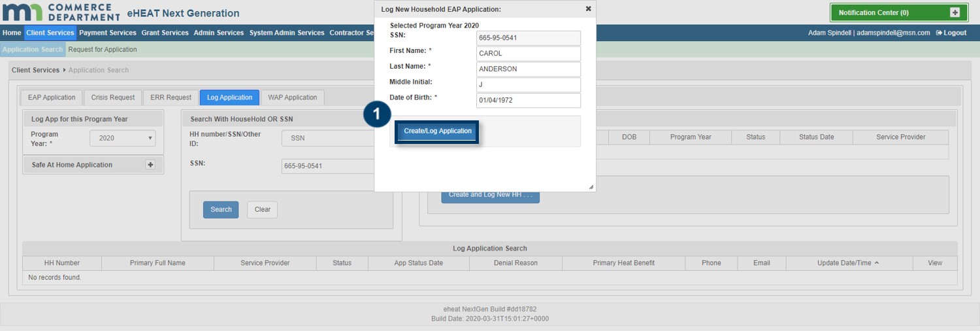
Task: Open the Contractor Services menu
Action: click(x=351, y=33)
